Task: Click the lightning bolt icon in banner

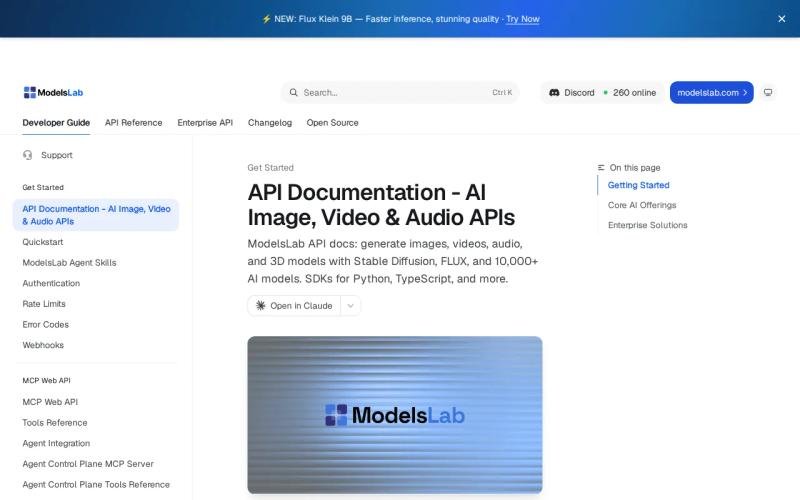Action: (x=266, y=19)
